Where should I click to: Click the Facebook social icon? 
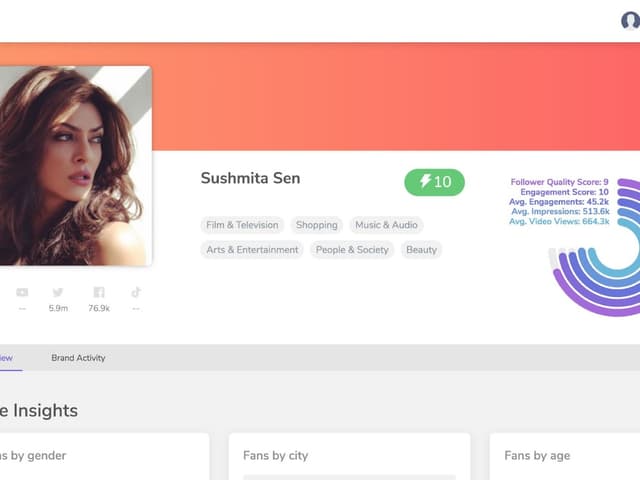[98, 292]
